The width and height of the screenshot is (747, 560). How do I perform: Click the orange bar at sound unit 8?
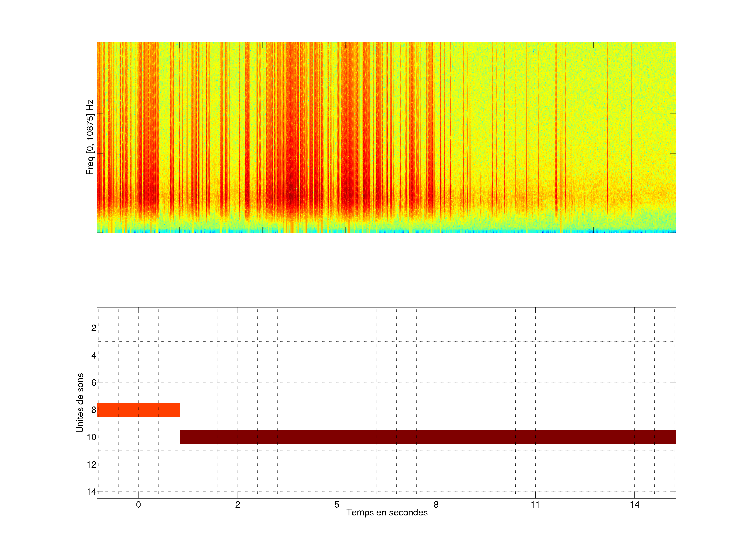point(138,409)
